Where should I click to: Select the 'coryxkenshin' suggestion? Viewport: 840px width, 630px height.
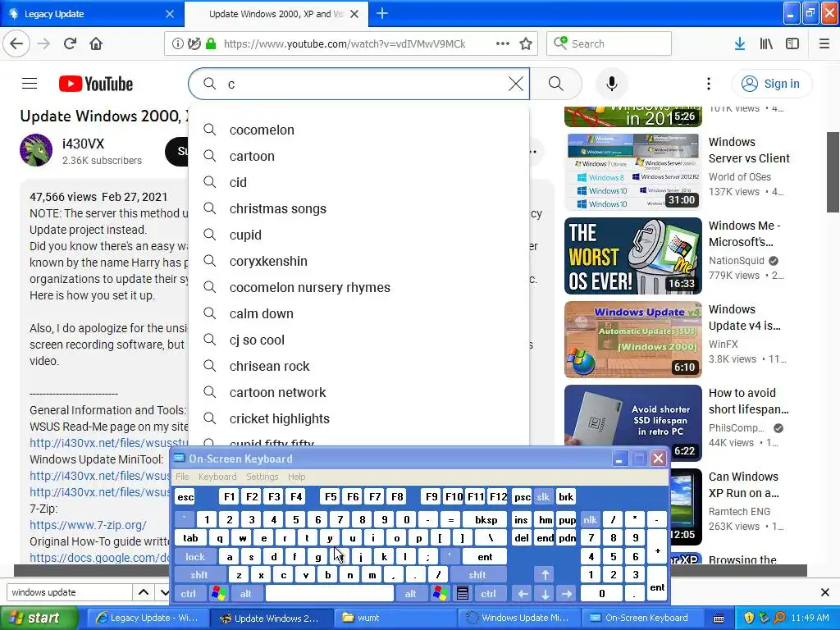359,261
